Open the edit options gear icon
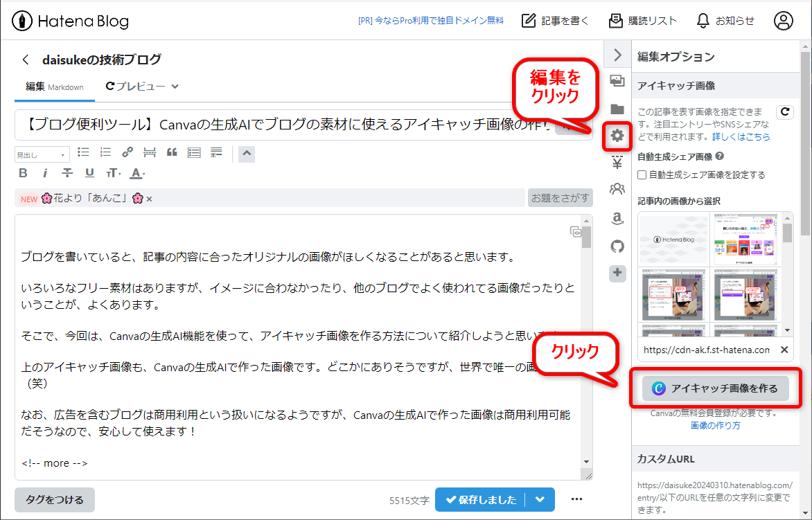 click(x=617, y=136)
